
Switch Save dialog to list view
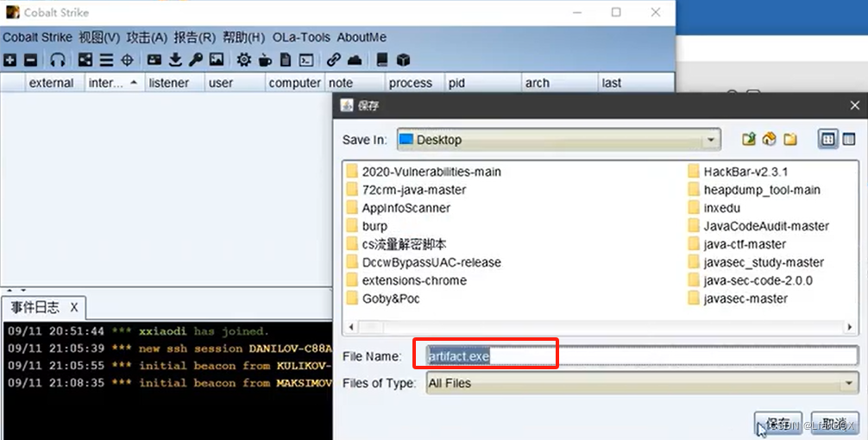point(827,139)
